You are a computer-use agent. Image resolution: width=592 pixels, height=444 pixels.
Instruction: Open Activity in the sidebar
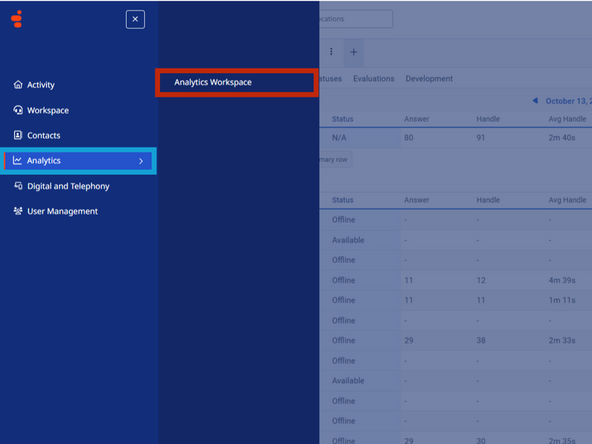(x=40, y=85)
